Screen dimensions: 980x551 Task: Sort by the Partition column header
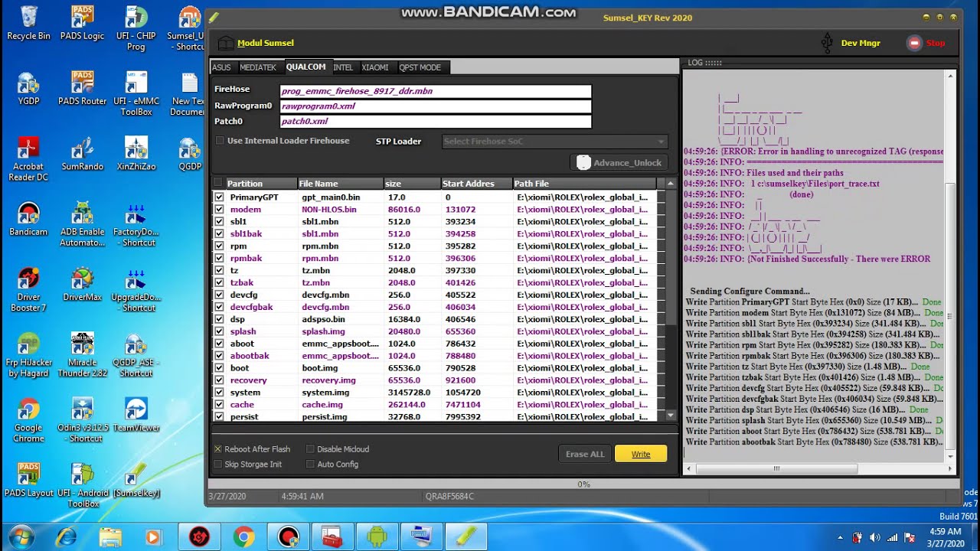(260, 184)
